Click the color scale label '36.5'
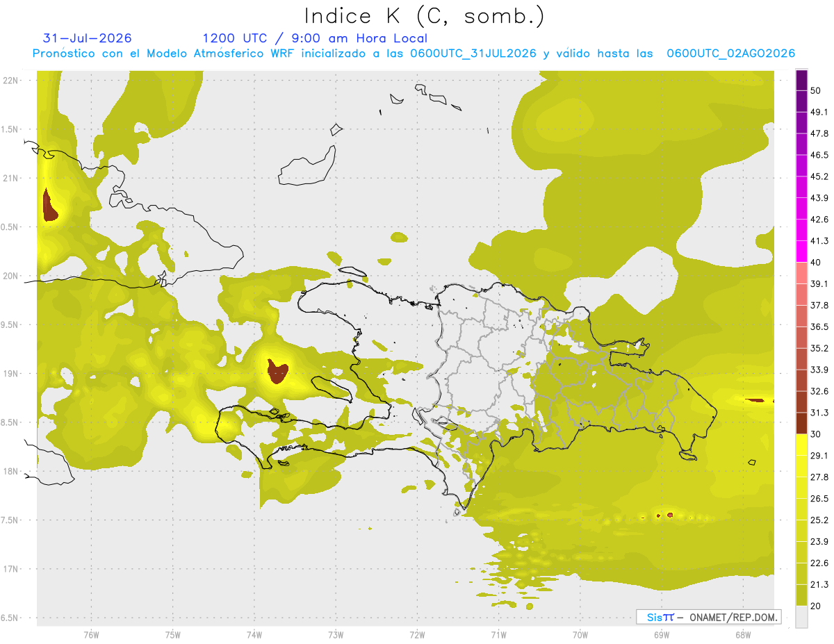Image resolution: width=834 pixels, height=644 pixels. 819,327
